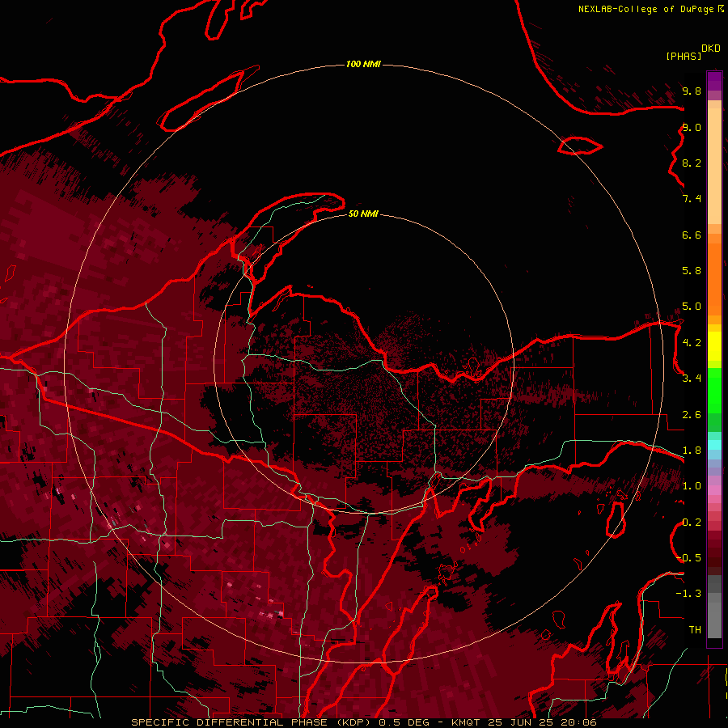The height and width of the screenshot is (728, 728).
Task: Select the -0.5 scale value
Action: (688, 557)
